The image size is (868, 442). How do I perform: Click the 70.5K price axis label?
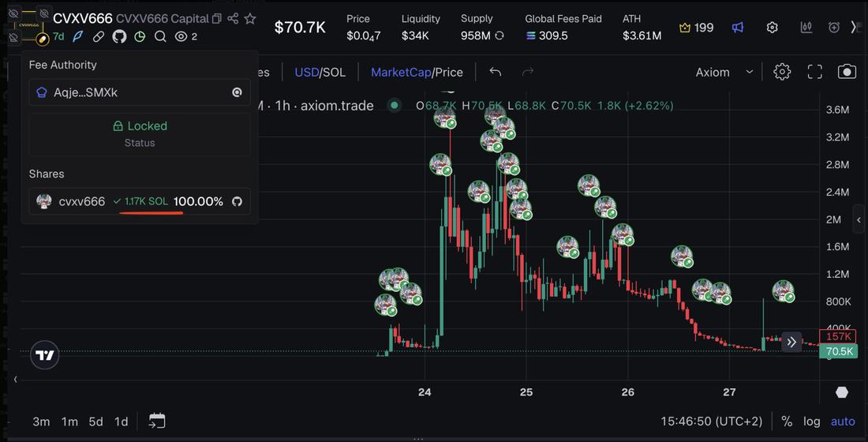(x=839, y=351)
